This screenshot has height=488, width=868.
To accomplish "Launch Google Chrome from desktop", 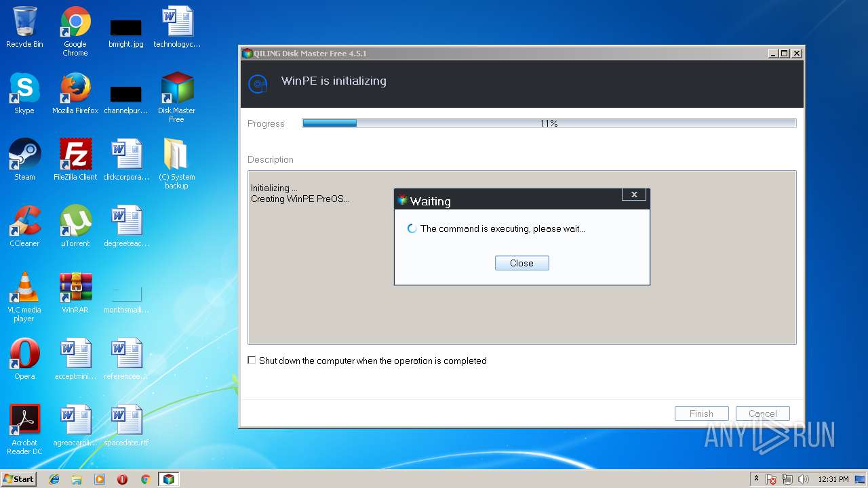I will click(75, 31).
